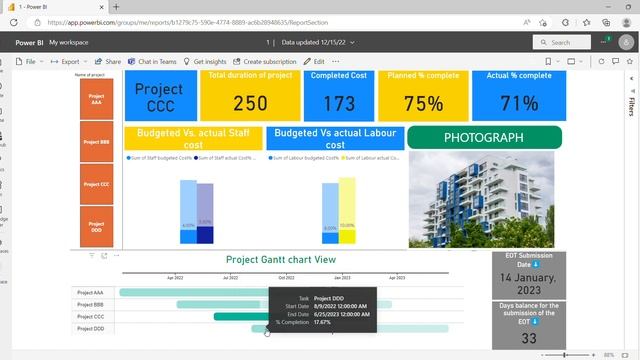Expand the Filters pane
Screen dimensions: 640x360
point(632,78)
